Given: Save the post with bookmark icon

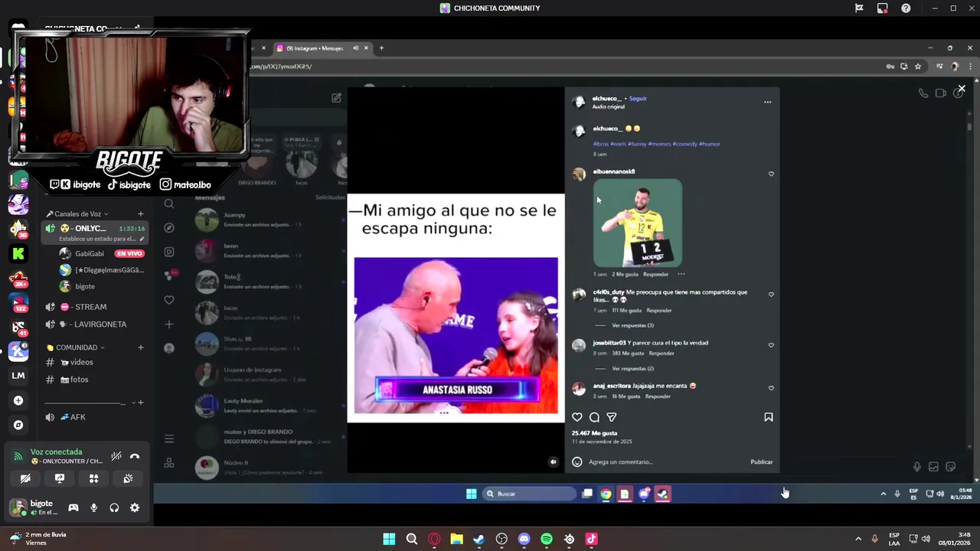Looking at the screenshot, I should point(768,417).
